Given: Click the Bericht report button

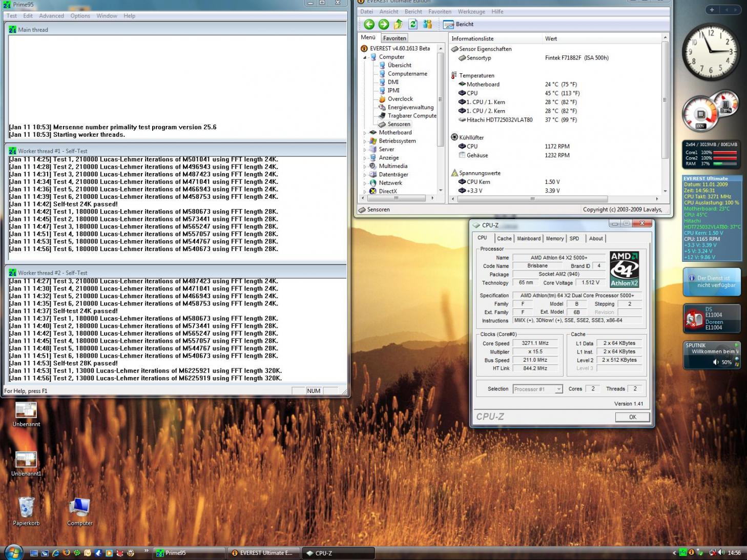Looking at the screenshot, I should click(x=458, y=24).
